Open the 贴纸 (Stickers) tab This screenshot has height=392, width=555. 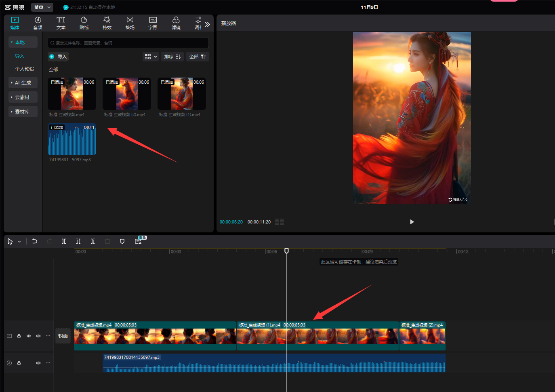point(84,23)
